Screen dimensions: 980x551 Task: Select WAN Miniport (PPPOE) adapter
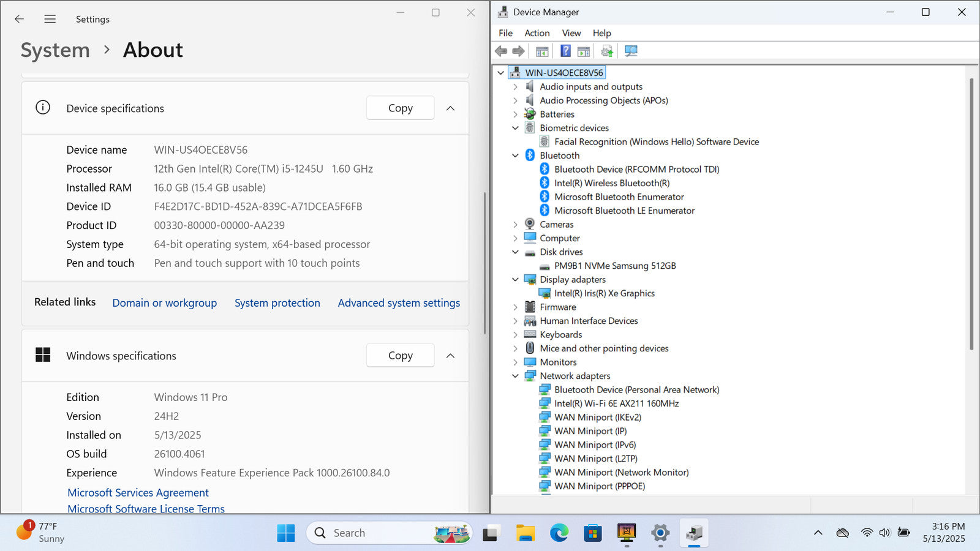pyautogui.click(x=600, y=486)
